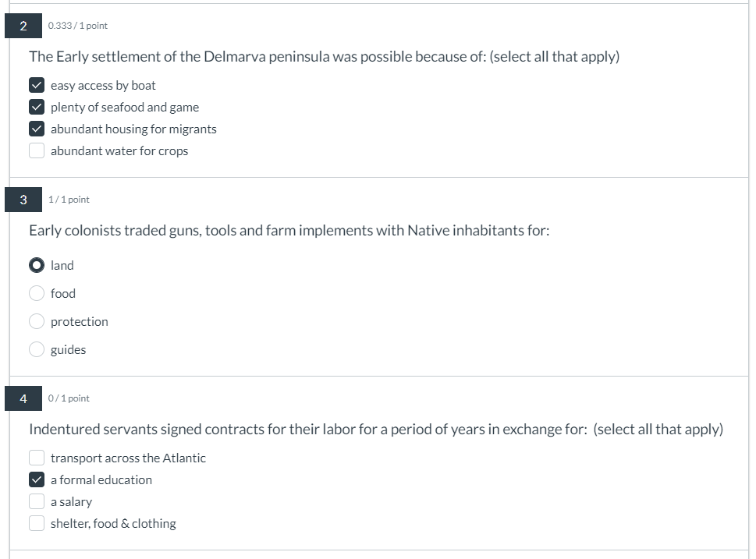Check 'abundant water for crops' option

[37, 150]
